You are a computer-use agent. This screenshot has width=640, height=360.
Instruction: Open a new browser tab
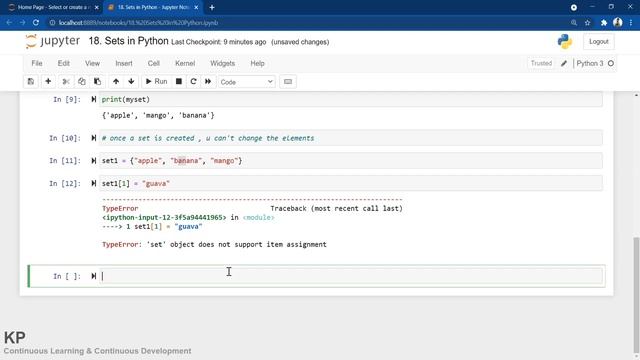[x=212, y=7]
